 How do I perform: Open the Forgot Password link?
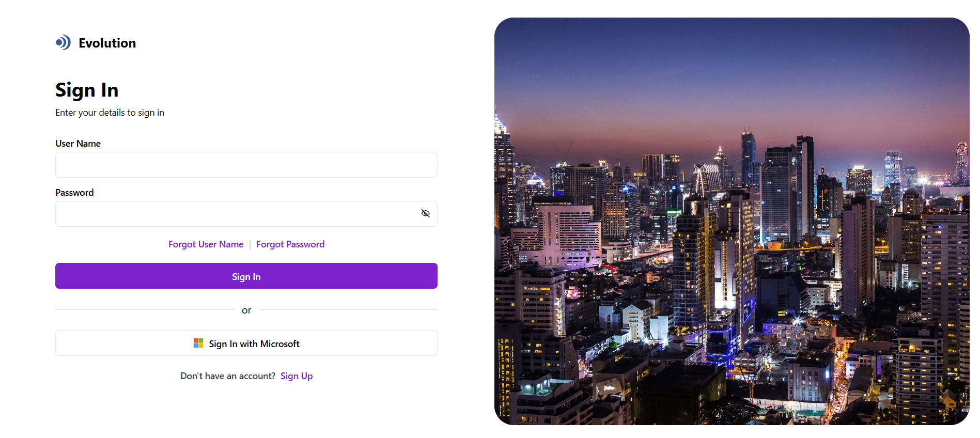click(x=290, y=244)
